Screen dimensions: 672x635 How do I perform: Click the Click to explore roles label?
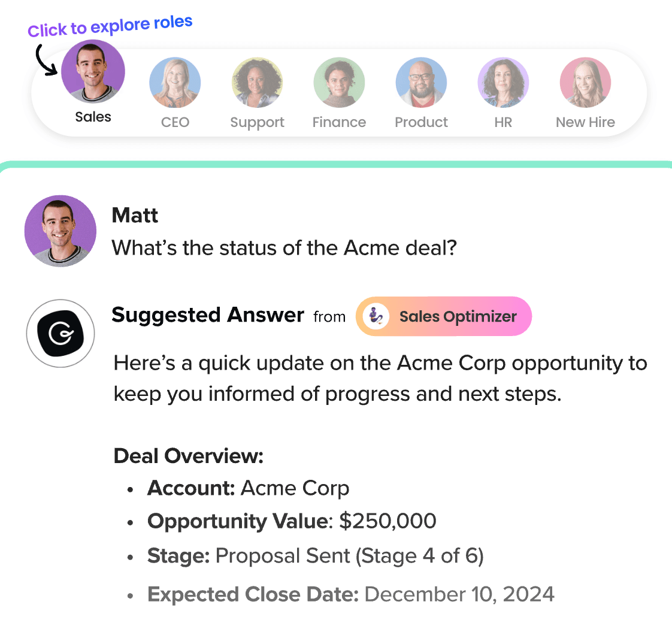(x=110, y=24)
